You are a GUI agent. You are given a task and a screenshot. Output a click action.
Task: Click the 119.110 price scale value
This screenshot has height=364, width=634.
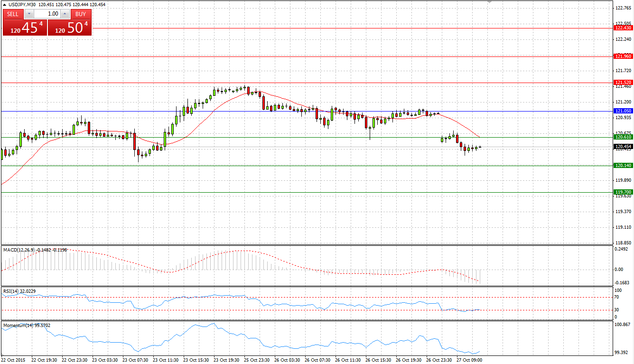pos(623,227)
